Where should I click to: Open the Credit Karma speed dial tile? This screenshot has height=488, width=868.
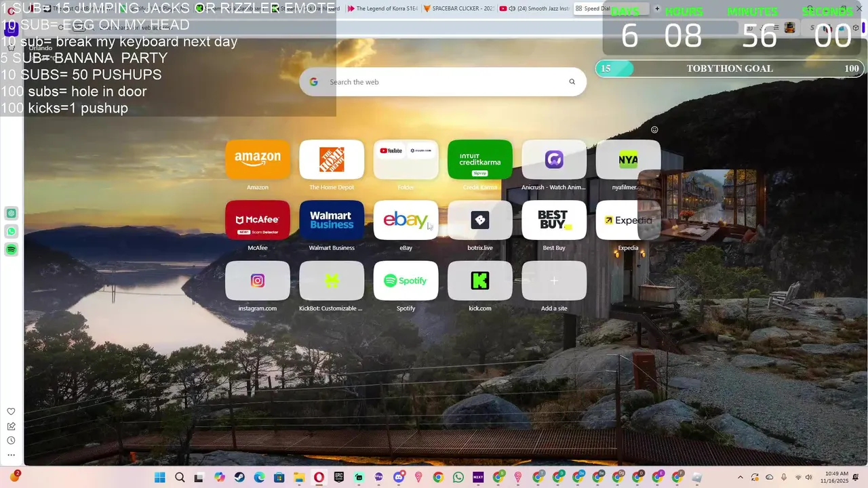pyautogui.click(x=480, y=159)
